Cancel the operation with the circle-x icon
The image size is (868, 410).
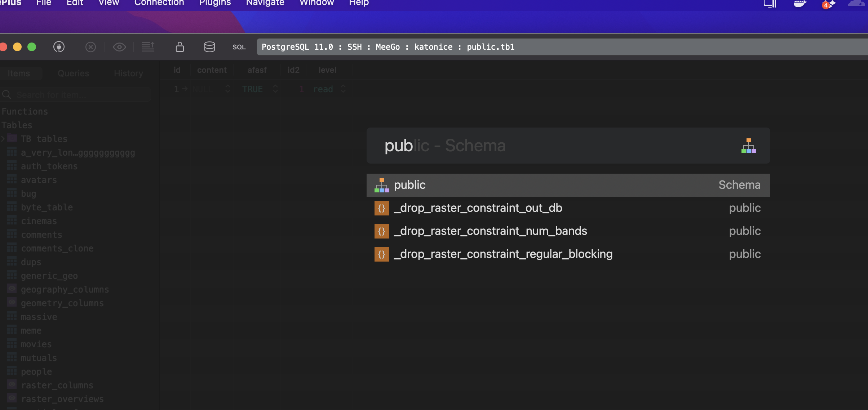coord(90,47)
